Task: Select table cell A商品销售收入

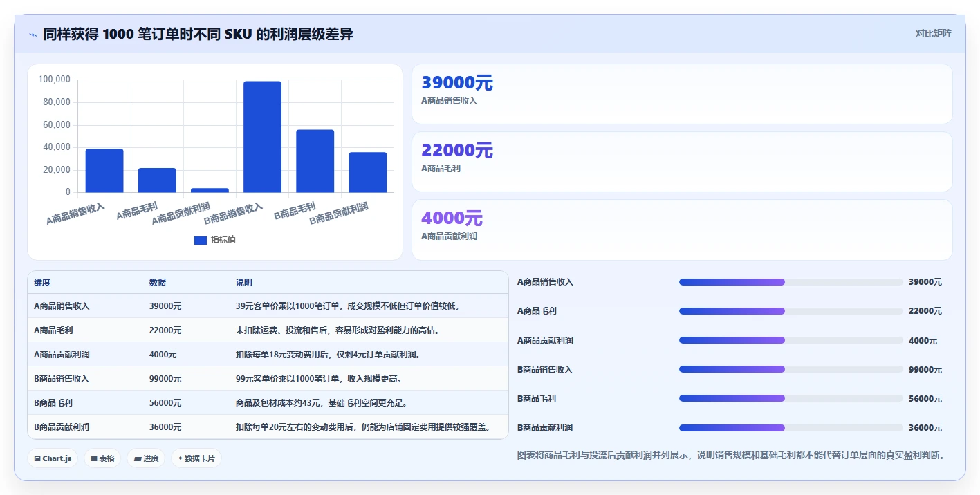Action: coord(62,306)
